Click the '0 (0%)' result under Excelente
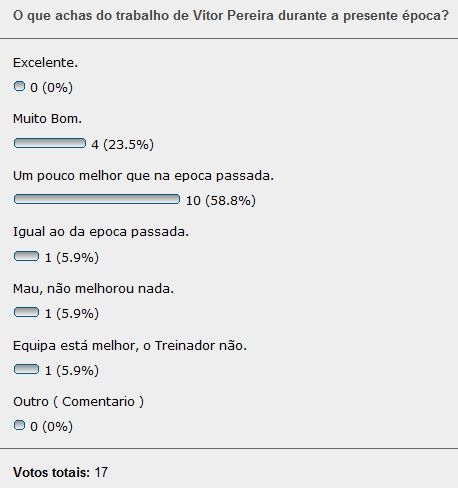Image resolution: width=458 pixels, height=488 pixels. pos(51,88)
